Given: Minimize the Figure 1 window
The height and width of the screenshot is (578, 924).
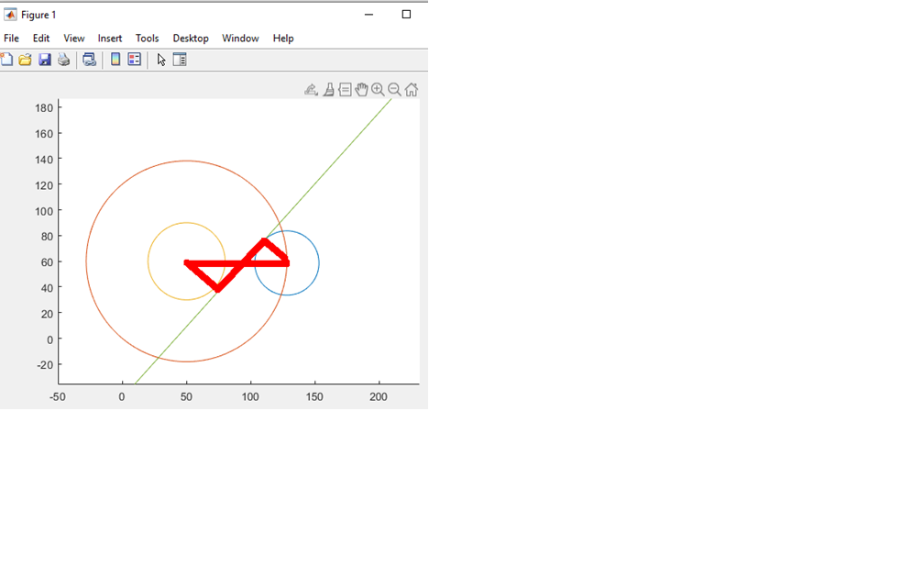Looking at the screenshot, I should [368, 14].
